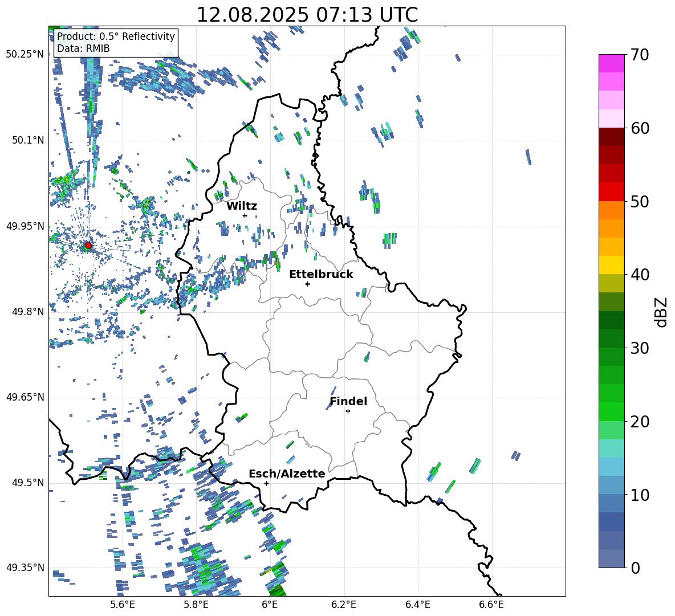Click the colorbar tick label 30
675x616 pixels.
coord(640,348)
